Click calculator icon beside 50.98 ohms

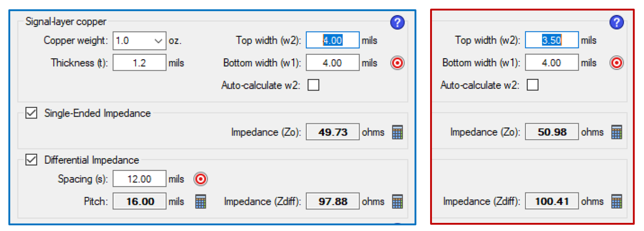pyautogui.click(x=616, y=132)
